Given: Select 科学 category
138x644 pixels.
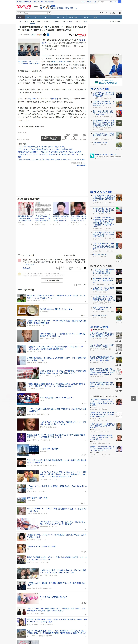Looking at the screenshot, I should (x=71, y=21).
